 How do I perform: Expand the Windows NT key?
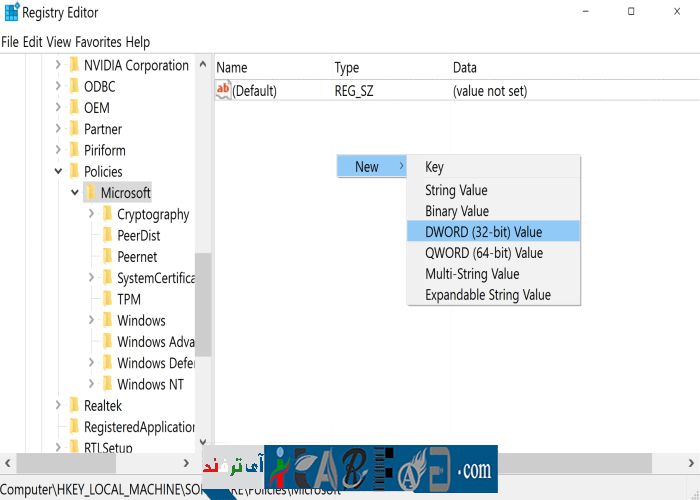click(91, 385)
